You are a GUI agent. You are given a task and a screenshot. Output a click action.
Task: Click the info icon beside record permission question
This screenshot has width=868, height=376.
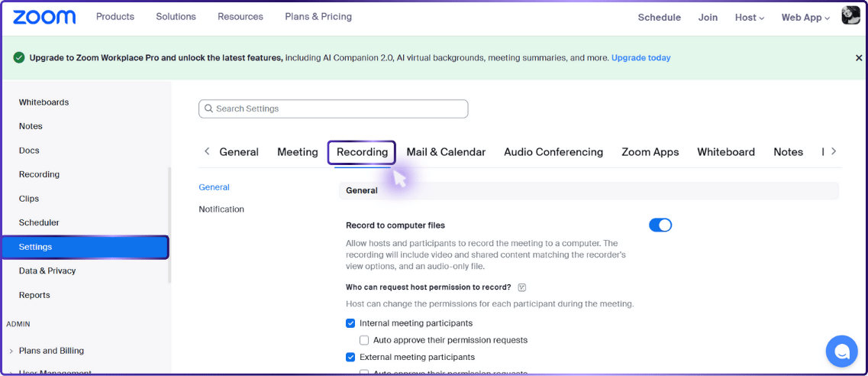pyautogui.click(x=521, y=287)
